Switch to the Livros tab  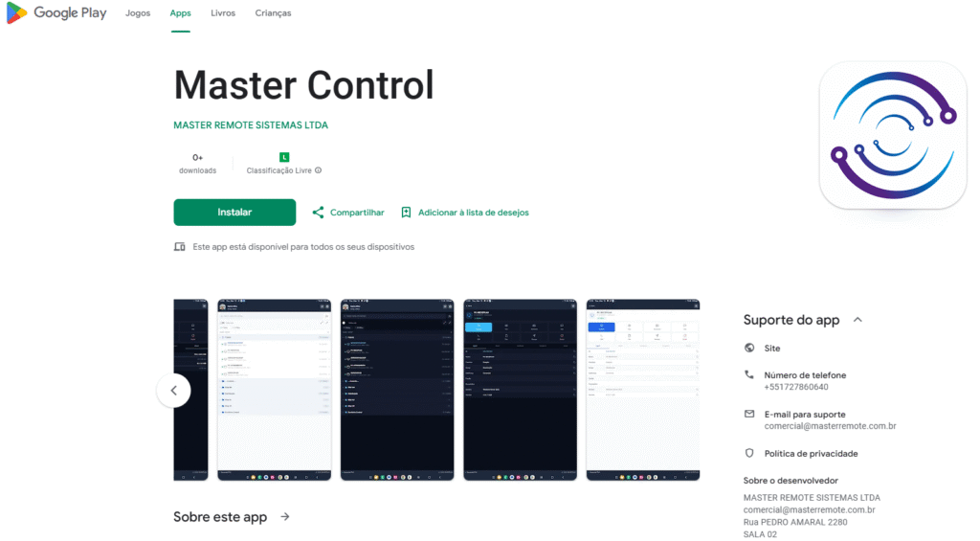pyautogui.click(x=223, y=13)
